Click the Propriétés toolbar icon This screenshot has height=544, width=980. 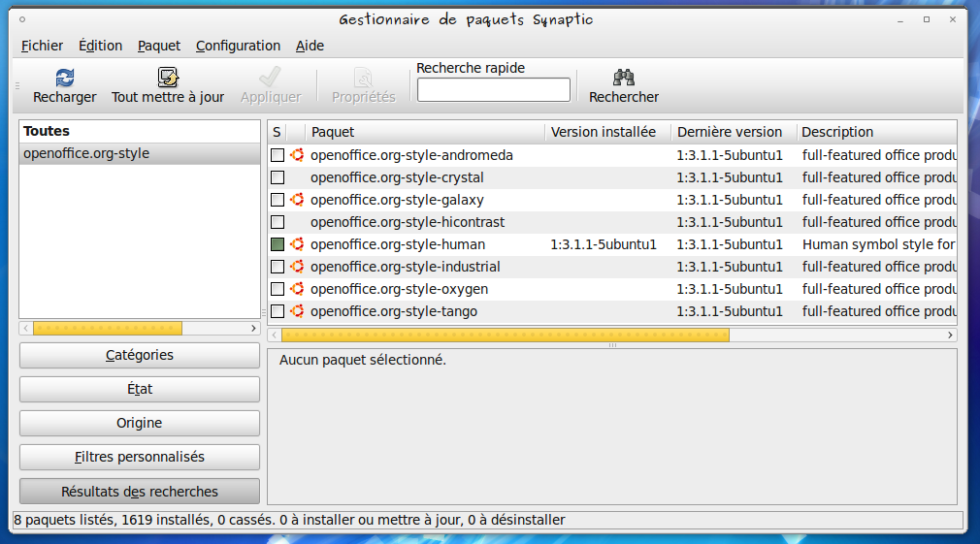(363, 78)
